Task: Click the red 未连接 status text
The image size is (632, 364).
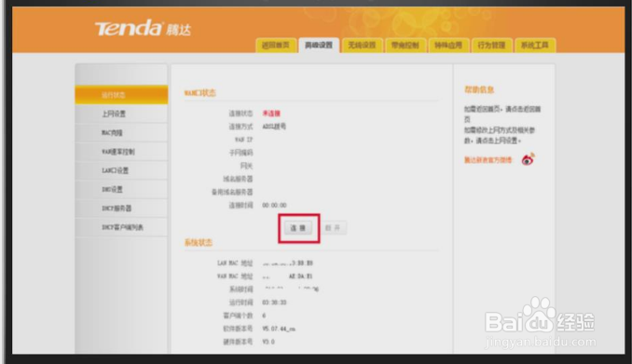Action: [x=271, y=114]
